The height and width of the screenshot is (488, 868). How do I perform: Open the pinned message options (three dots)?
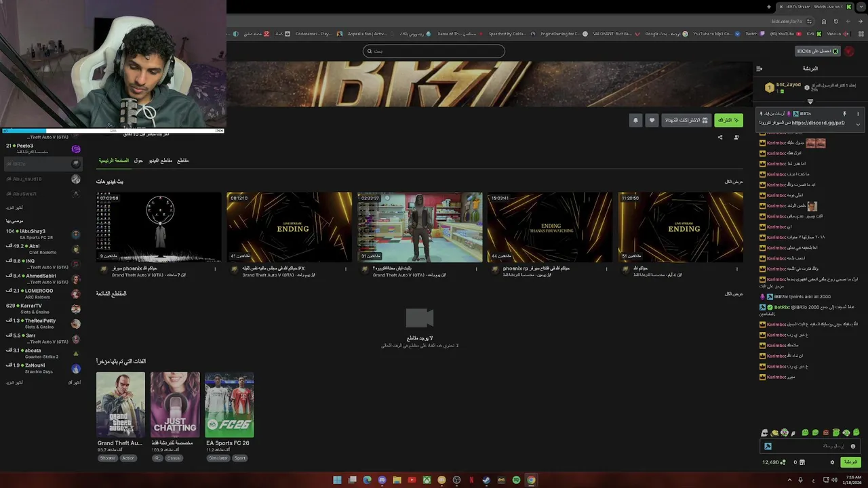point(857,114)
